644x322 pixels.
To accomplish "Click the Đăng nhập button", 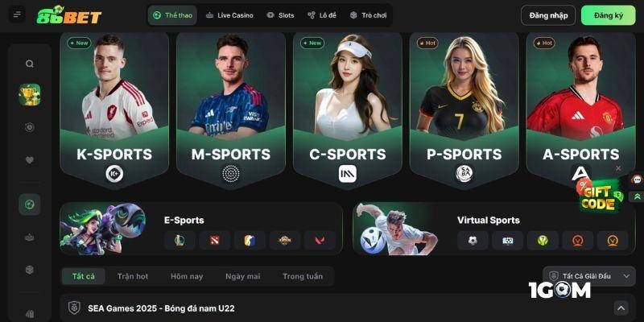I will (x=548, y=15).
